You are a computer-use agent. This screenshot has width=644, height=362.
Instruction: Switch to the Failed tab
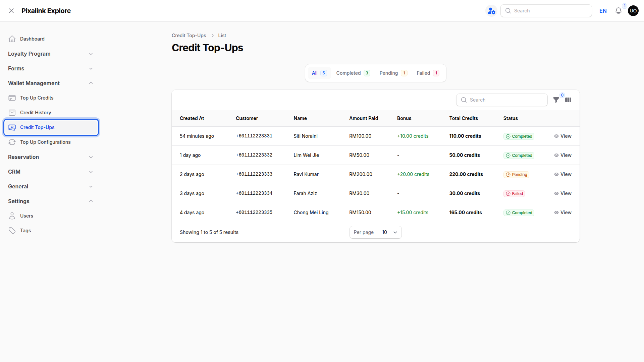pyautogui.click(x=428, y=73)
